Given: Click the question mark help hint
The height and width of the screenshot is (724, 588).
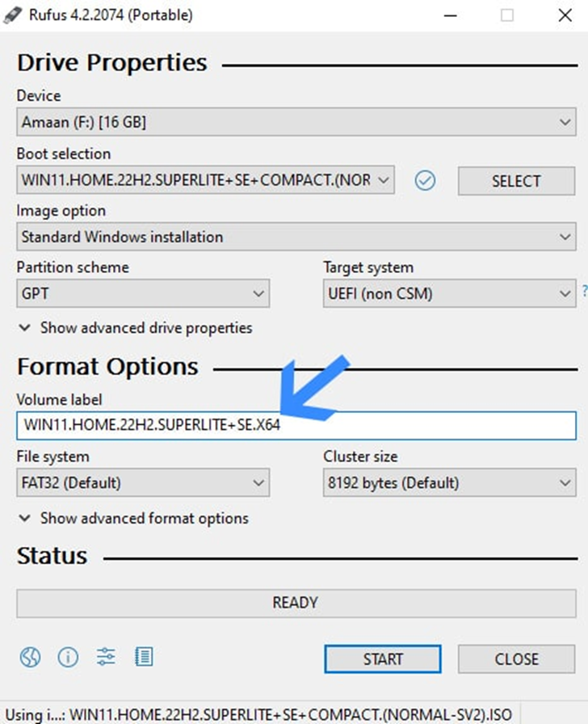Looking at the screenshot, I should click(x=585, y=291).
